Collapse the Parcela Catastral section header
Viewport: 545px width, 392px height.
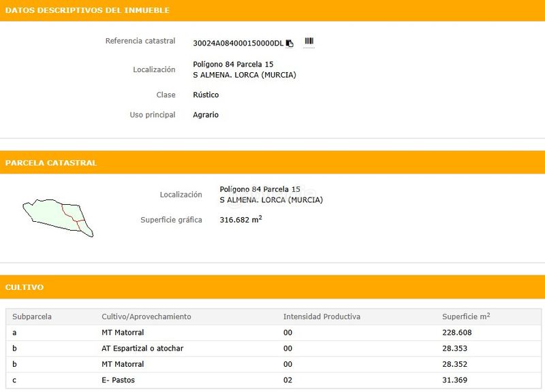272,163
